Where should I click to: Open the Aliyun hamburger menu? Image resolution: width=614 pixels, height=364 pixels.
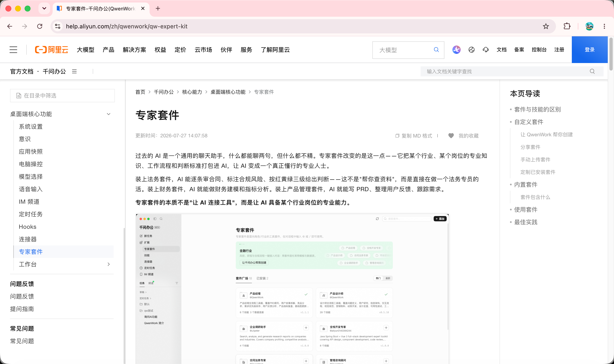coord(14,50)
